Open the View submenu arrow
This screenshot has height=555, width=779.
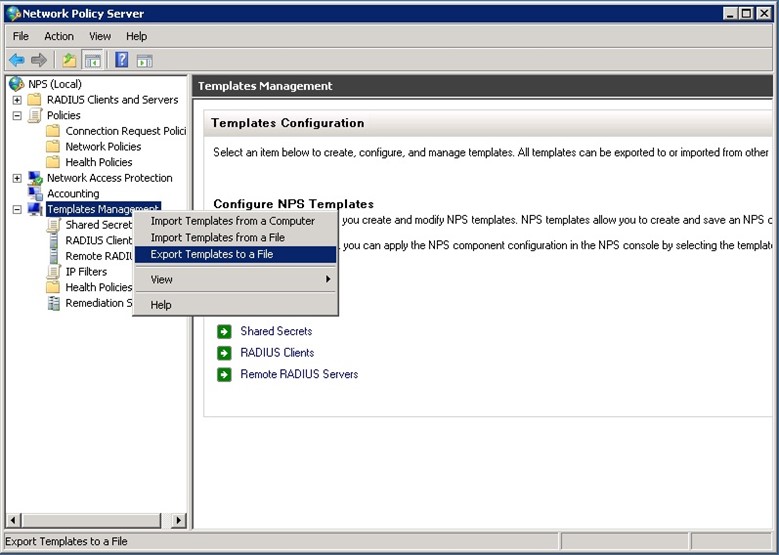click(x=328, y=279)
